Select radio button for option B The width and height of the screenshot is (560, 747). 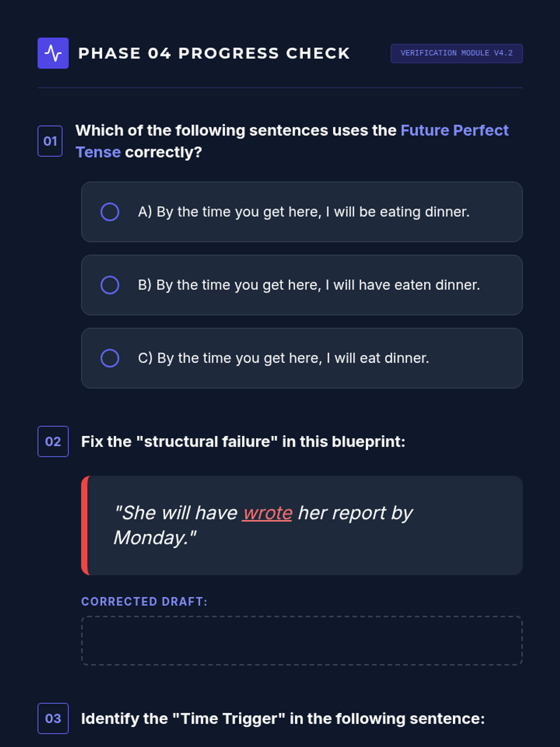110,285
